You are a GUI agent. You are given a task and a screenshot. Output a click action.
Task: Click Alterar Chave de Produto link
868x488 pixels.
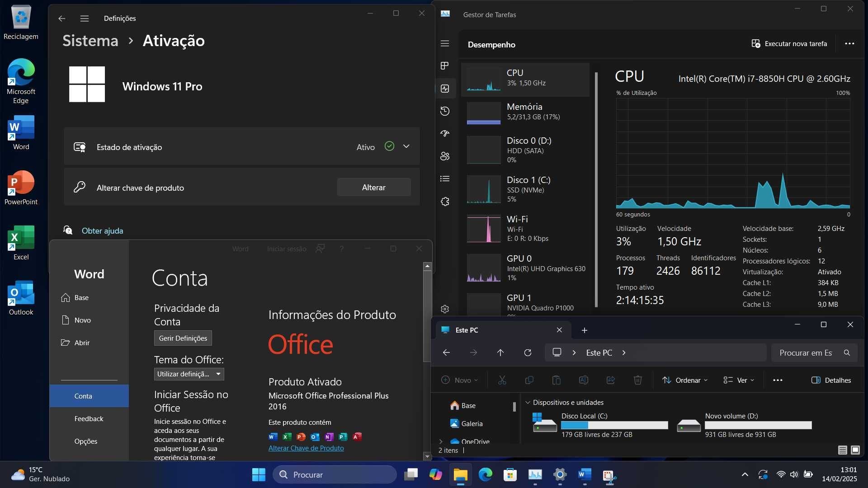tap(306, 448)
